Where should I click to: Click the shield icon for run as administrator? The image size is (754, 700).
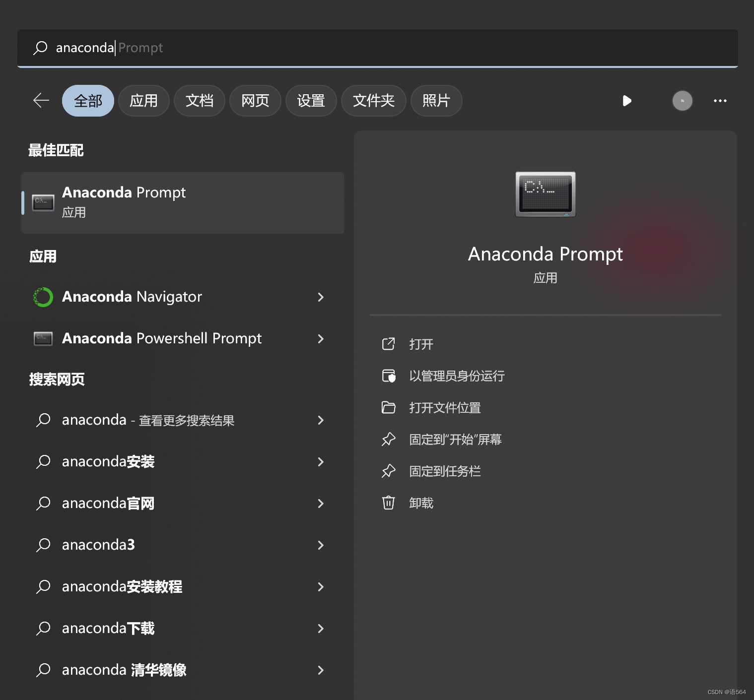(x=388, y=376)
